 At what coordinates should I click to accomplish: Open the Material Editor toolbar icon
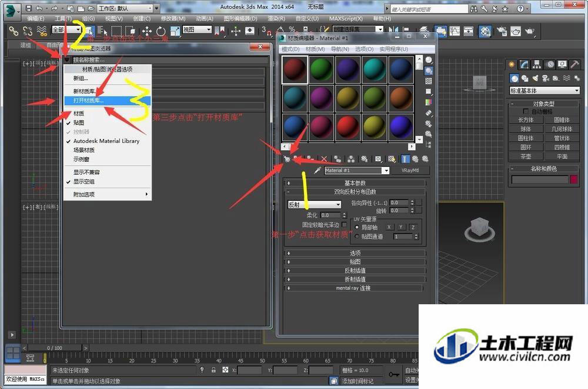pos(485,31)
